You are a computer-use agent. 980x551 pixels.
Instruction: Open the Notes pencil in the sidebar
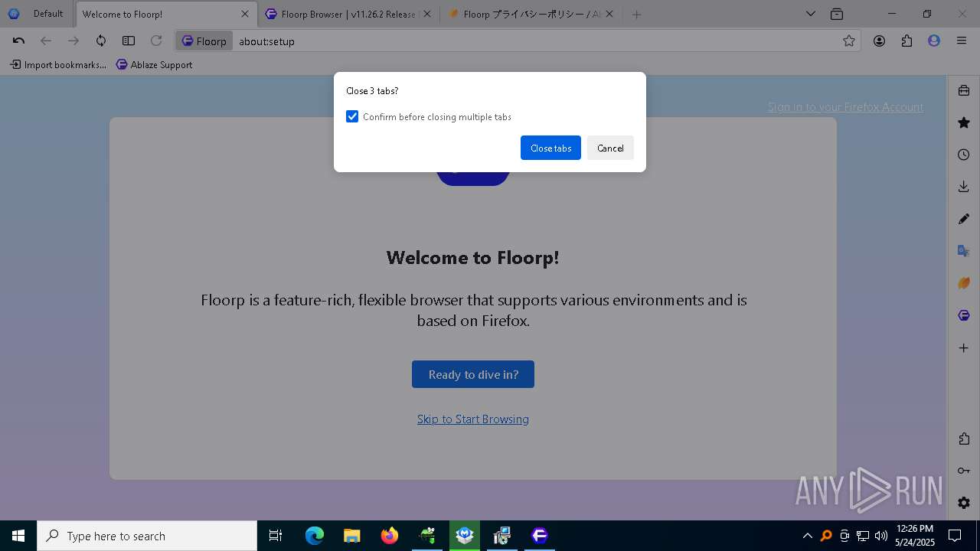964,219
